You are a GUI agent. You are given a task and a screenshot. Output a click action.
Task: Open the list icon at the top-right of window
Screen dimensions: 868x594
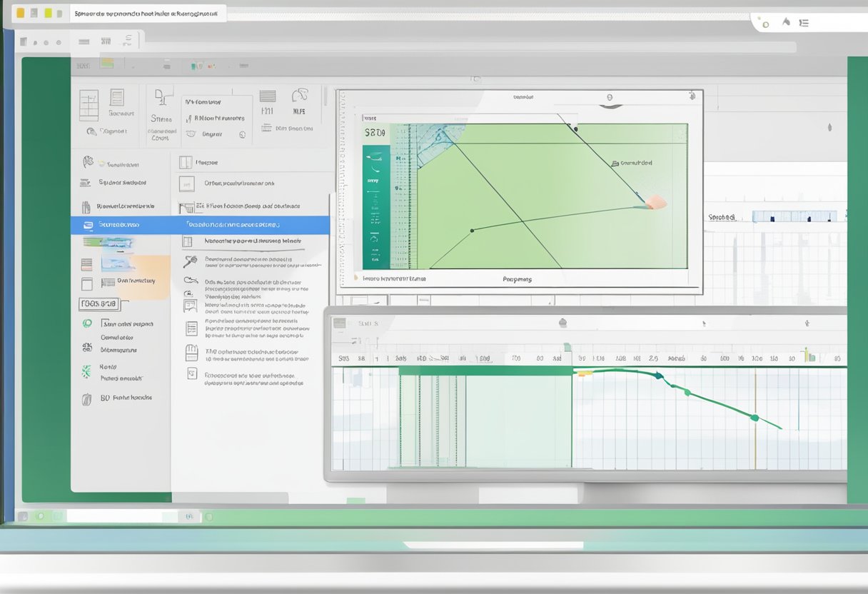coord(804,23)
